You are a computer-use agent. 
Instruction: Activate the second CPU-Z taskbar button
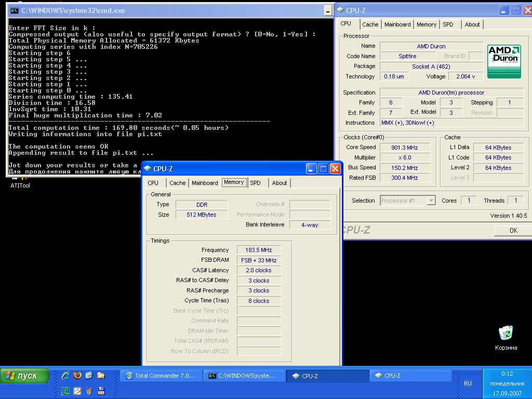[x=411, y=376]
